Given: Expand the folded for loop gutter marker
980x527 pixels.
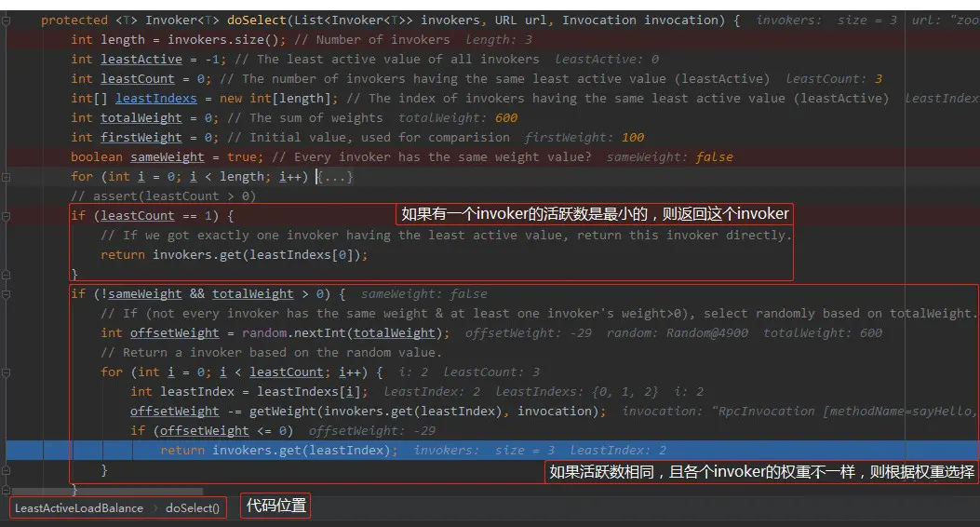Looking at the screenshot, I should click(6, 177).
